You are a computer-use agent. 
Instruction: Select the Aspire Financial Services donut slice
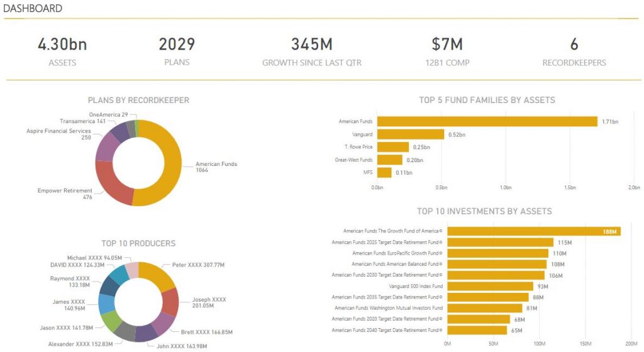click(105, 146)
